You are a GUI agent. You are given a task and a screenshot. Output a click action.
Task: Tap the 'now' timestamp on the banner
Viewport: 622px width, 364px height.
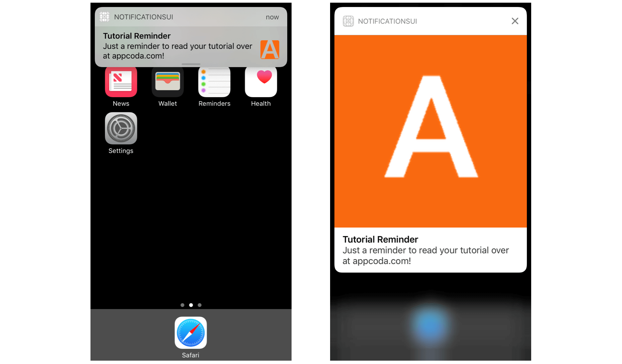[272, 17]
